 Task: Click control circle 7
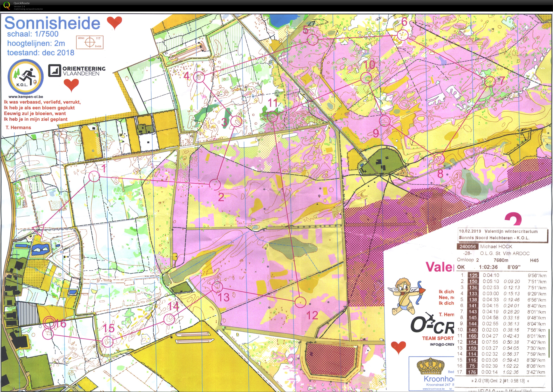coord(490,82)
